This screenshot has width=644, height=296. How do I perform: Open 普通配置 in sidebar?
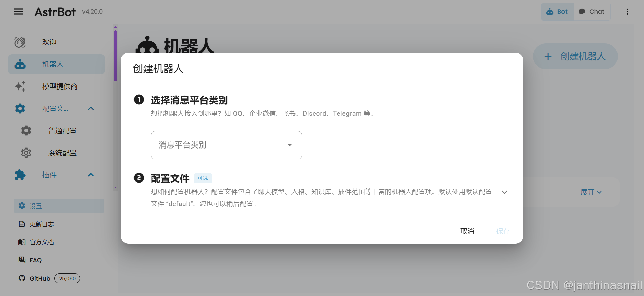coord(56,131)
